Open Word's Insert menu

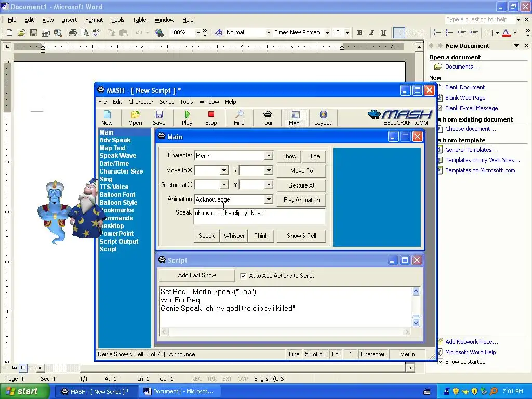69,20
